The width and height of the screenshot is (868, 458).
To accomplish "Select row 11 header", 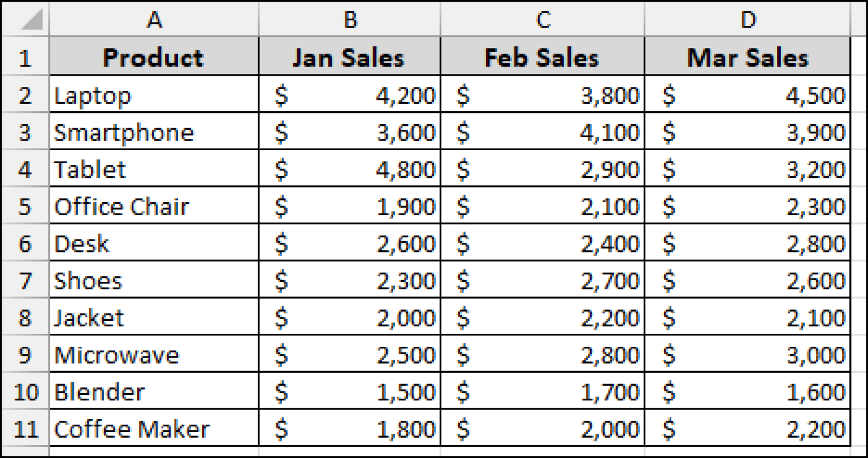I will coord(25,429).
